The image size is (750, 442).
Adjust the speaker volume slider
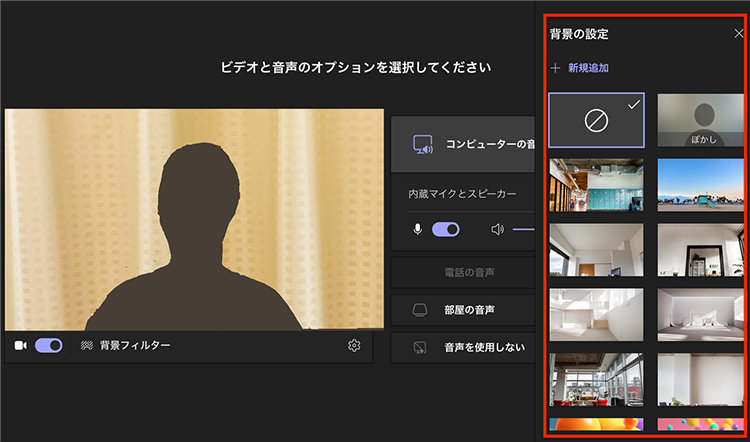coord(523,230)
